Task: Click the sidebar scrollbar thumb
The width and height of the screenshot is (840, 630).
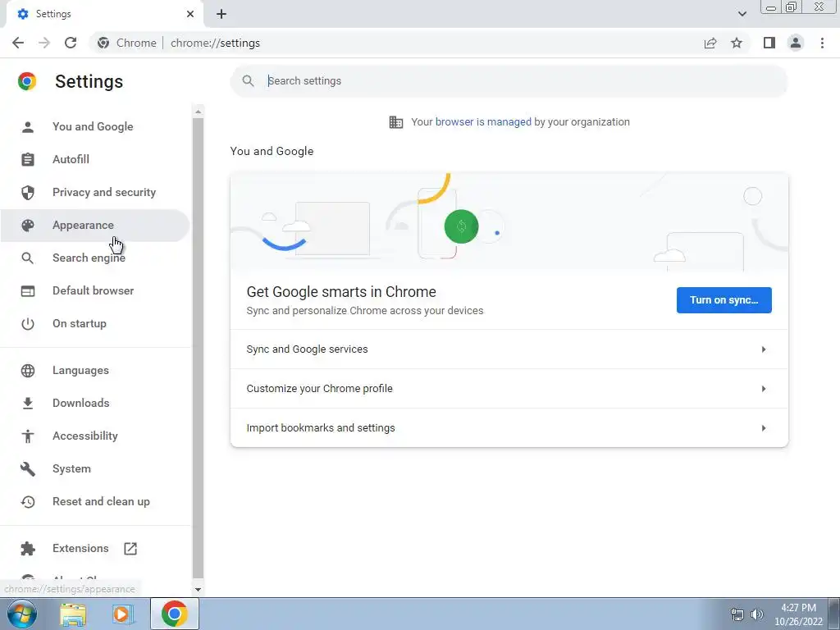Action: 199,348
